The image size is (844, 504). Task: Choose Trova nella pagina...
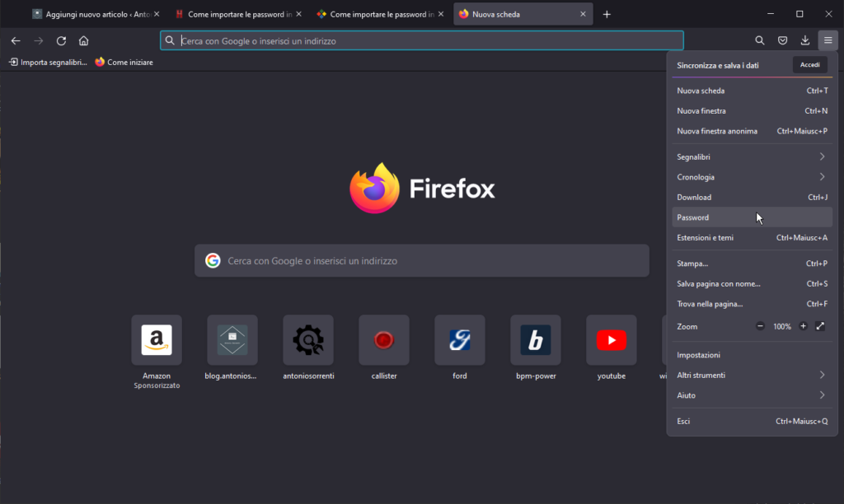[x=752, y=304]
